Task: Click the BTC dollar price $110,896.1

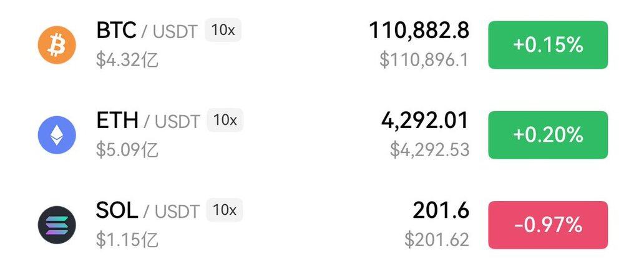Action: [x=424, y=61]
